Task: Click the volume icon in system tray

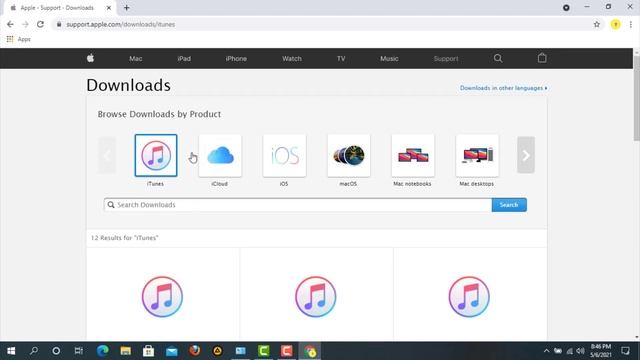Action: point(580,351)
